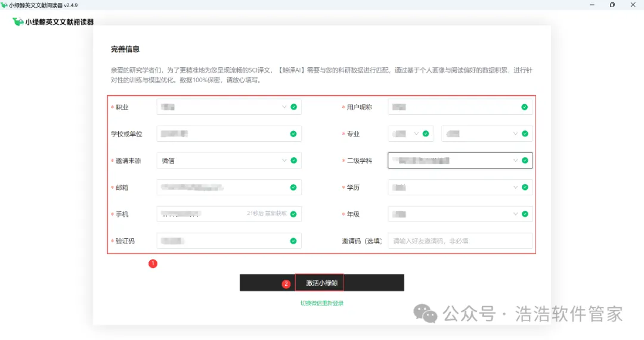Screen dimensions: 644x340
Task: Click the 手机 number input field
Action: pyautogui.click(x=229, y=214)
